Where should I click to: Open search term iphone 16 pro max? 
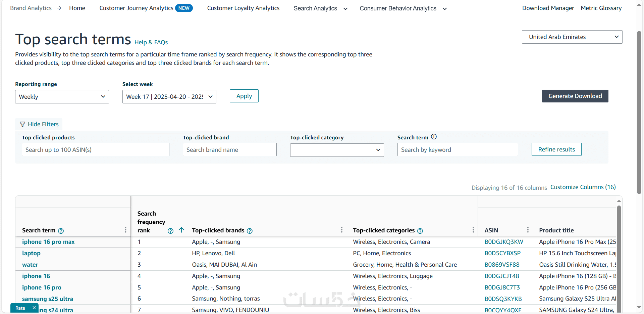tap(48, 242)
